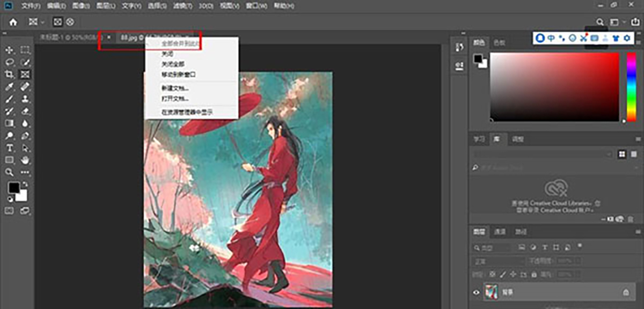Click the Share icon at top right
The height and width of the screenshot is (309, 644).
636,22
